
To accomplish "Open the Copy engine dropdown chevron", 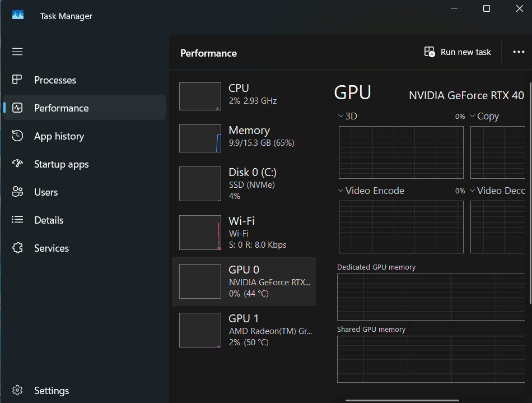I will pos(472,116).
